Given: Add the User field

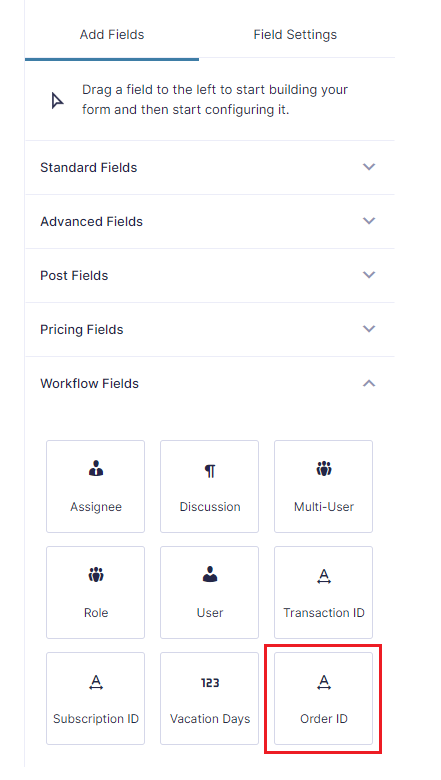Looking at the screenshot, I should point(209,592).
